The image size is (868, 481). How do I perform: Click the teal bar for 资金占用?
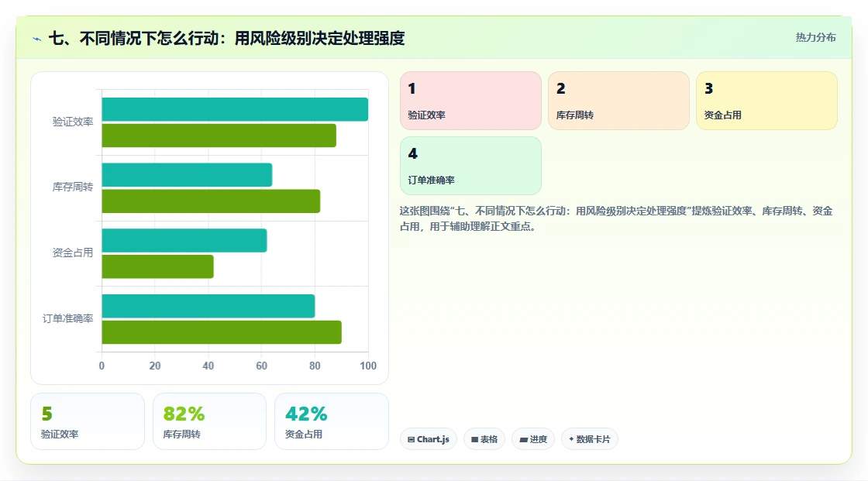184,240
